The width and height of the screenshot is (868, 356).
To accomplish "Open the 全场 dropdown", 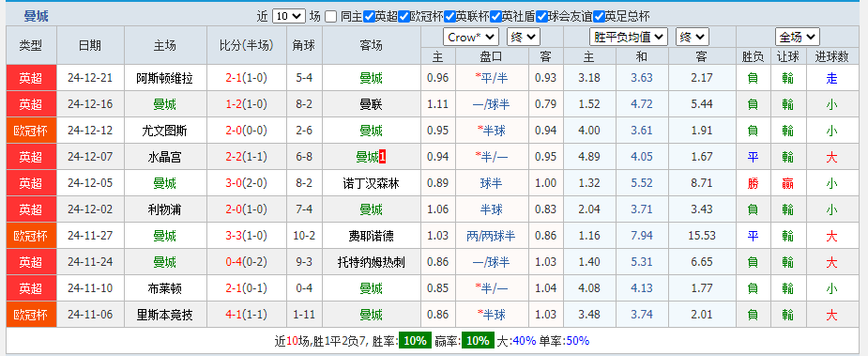I will (797, 38).
